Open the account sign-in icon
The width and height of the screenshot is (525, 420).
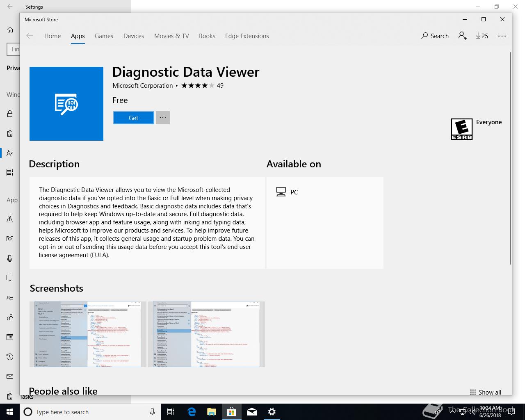(x=463, y=36)
